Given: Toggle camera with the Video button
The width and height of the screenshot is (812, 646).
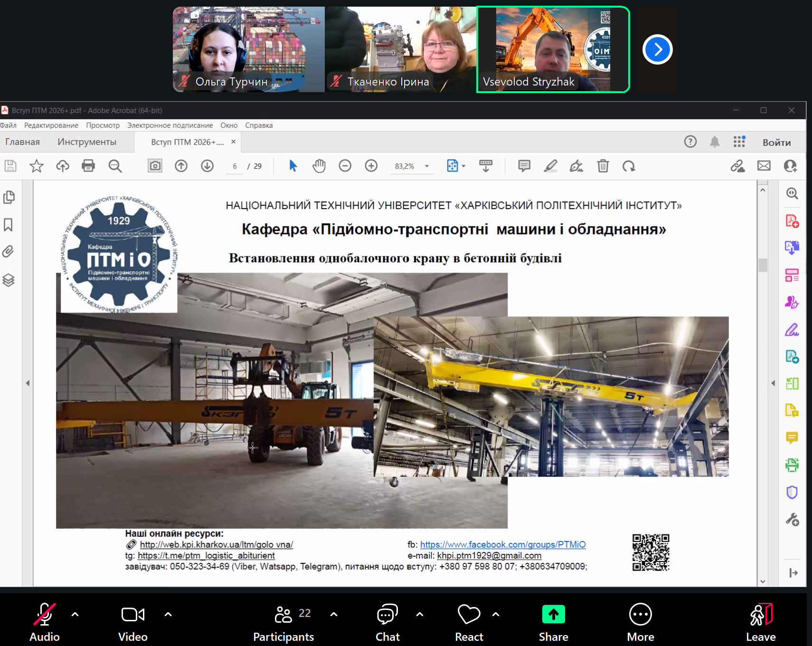Looking at the screenshot, I should pyautogui.click(x=132, y=621).
